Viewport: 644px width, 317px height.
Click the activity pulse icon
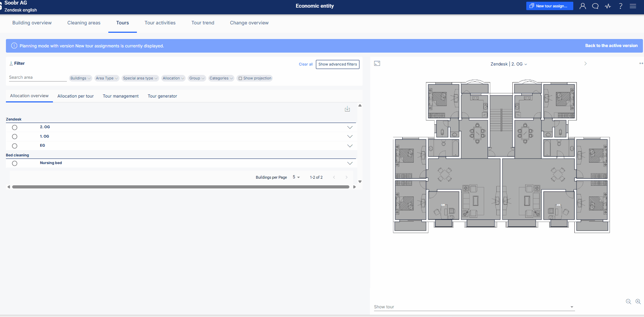[x=608, y=6]
